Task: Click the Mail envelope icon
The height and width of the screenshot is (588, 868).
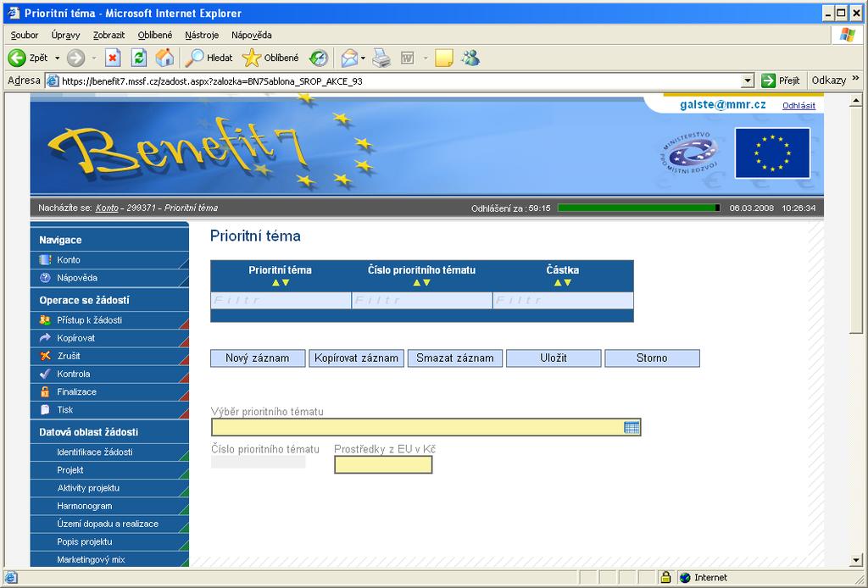Action: pyautogui.click(x=348, y=58)
